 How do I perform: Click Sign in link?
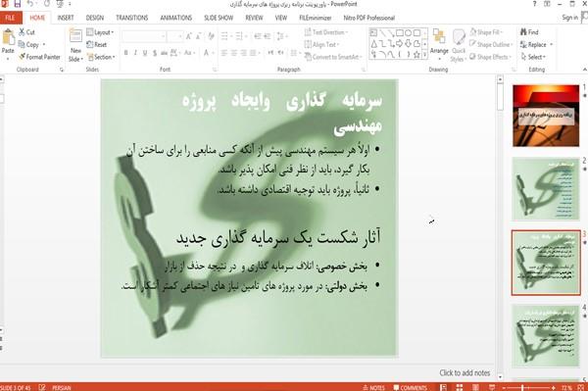point(570,18)
